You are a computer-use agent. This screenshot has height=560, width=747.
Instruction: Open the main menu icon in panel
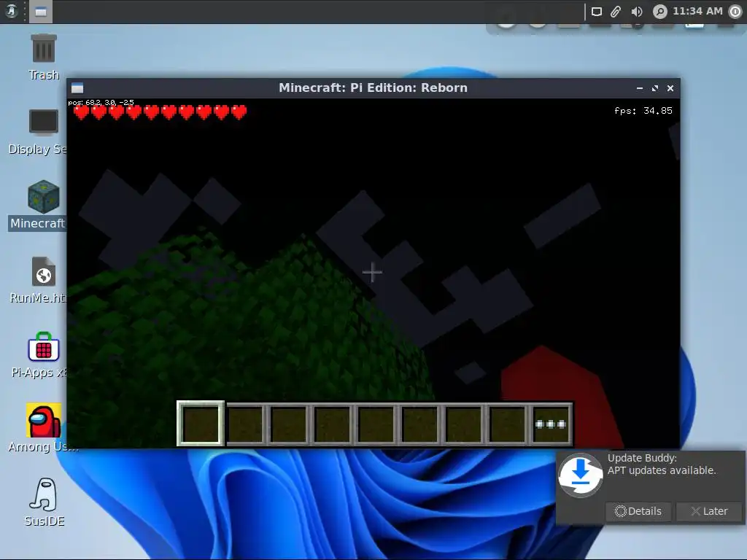click(12, 11)
